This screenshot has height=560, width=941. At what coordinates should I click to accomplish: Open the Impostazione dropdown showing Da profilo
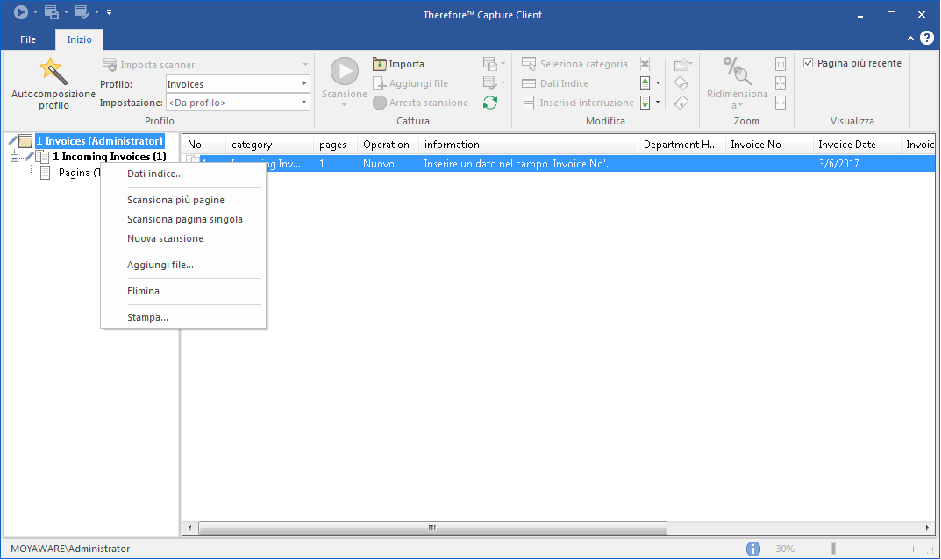[303, 102]
